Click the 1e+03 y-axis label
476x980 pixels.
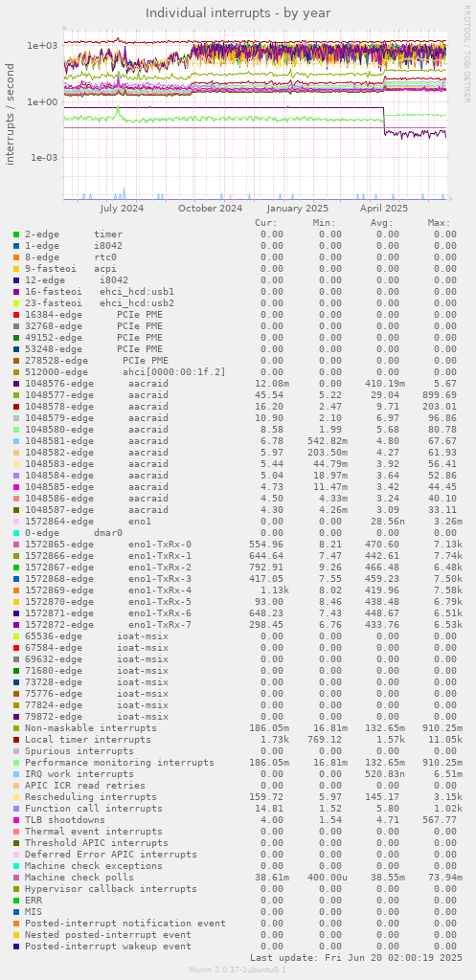tap(42, 46)
